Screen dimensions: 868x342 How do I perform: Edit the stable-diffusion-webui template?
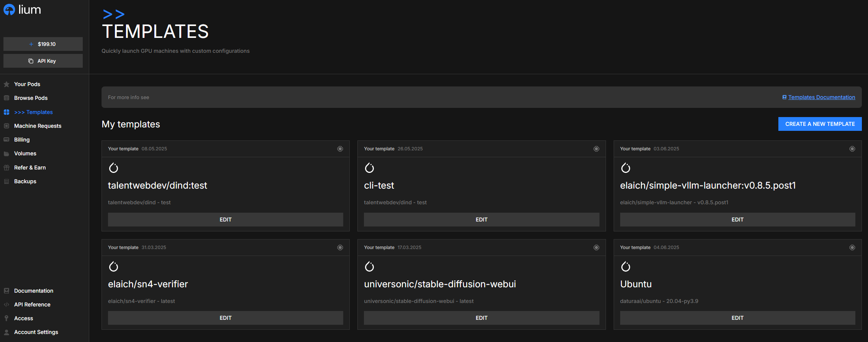tap(481, 318)
